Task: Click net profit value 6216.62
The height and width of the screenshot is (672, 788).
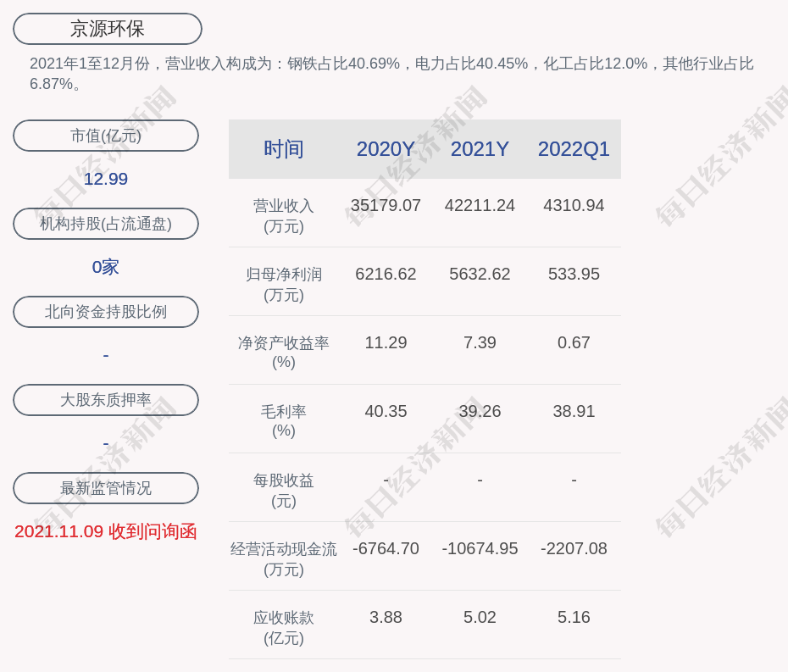Action: [386, 274]
